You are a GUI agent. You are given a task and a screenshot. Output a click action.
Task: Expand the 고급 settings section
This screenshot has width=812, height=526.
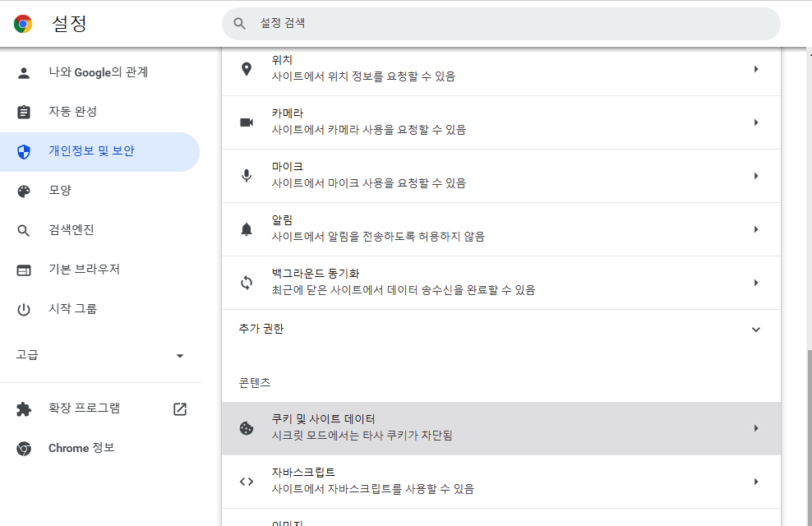180,356
